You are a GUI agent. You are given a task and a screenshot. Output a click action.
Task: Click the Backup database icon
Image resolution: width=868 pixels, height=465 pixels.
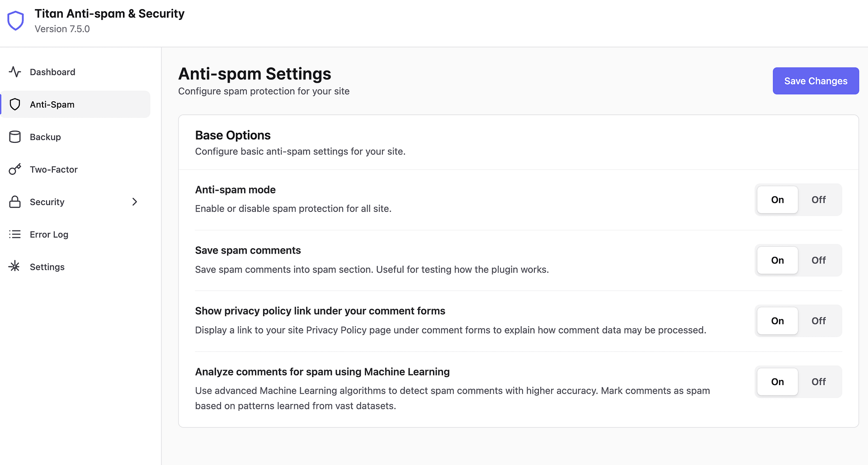coord(15,137)
